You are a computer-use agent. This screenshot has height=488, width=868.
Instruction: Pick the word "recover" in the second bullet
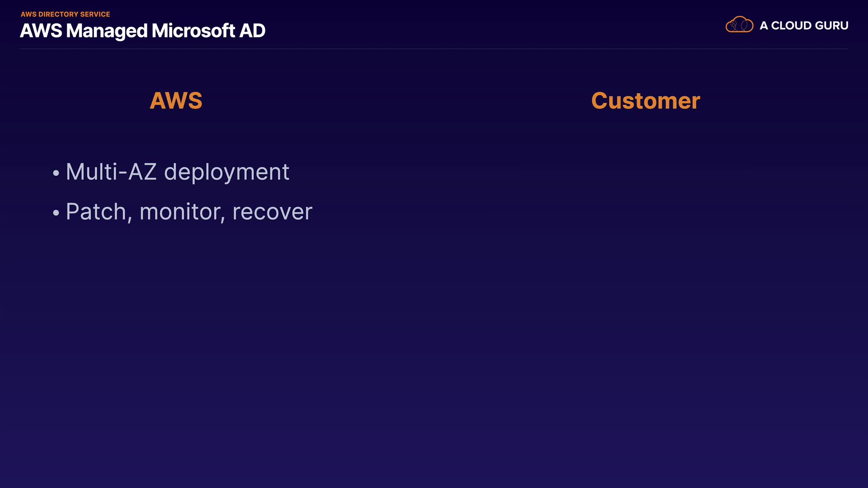pyautogui.click(x=272, y=212)
